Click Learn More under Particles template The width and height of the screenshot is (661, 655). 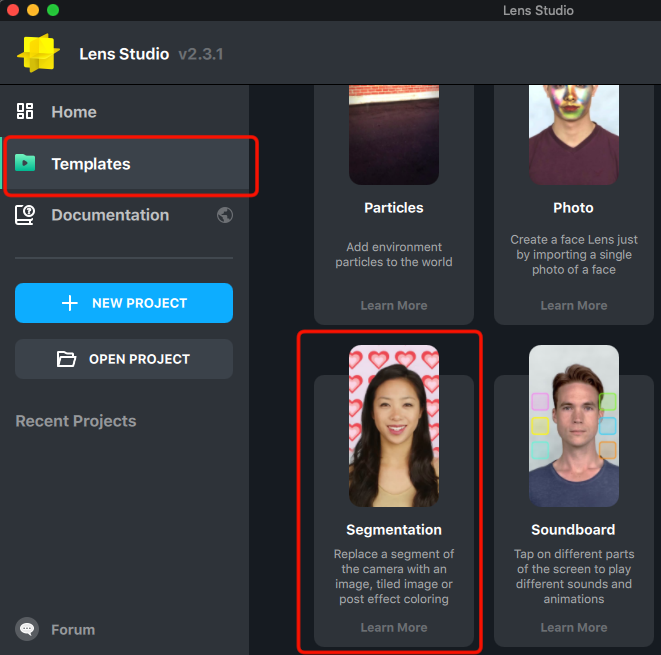coord(394,305)
